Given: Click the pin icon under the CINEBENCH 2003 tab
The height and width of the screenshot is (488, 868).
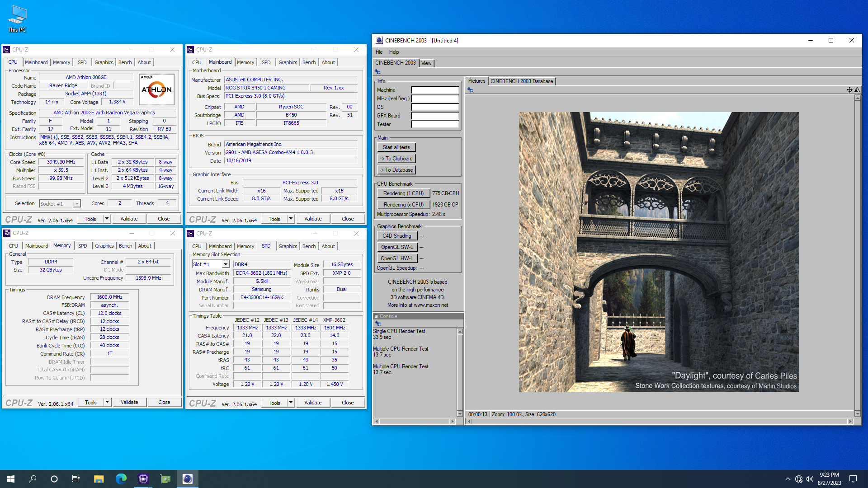Looking at the screenshot, I should [377, 72].
